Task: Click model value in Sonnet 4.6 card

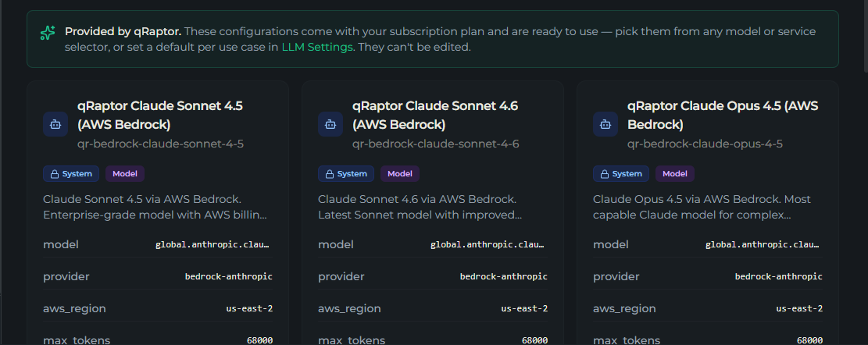Action: pos(489,244)
